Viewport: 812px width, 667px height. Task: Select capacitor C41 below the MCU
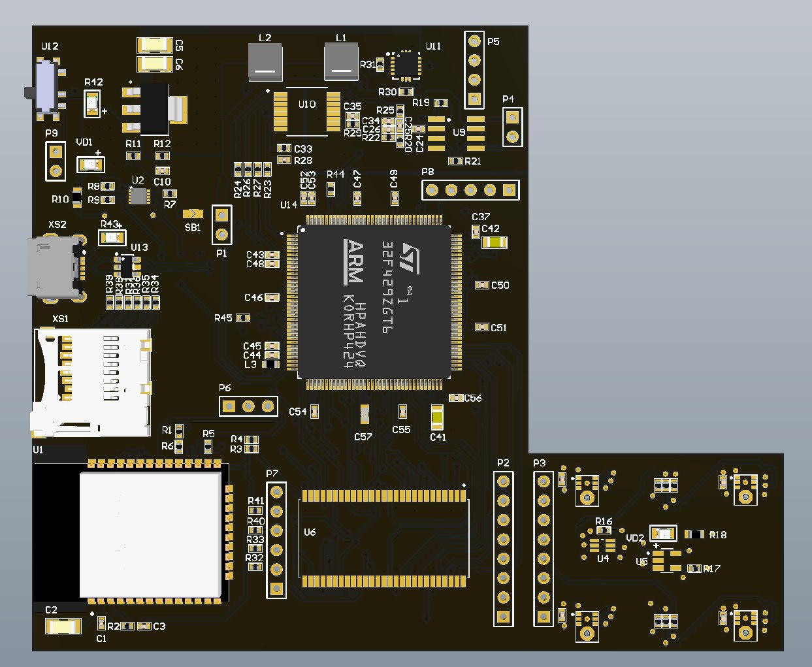[x=438, y=417]
